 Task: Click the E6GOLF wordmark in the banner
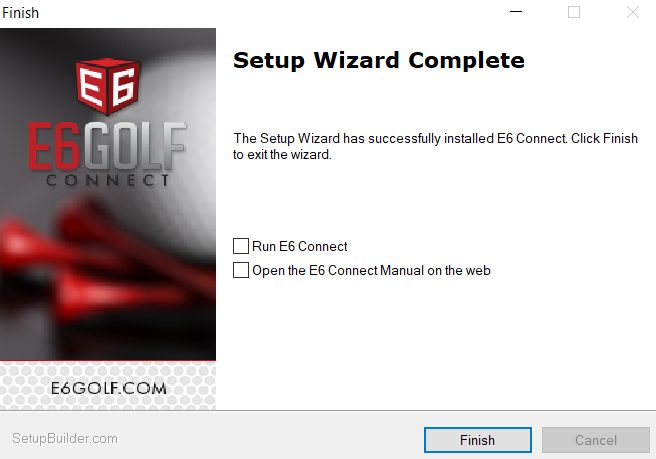(x=107, y=146)
